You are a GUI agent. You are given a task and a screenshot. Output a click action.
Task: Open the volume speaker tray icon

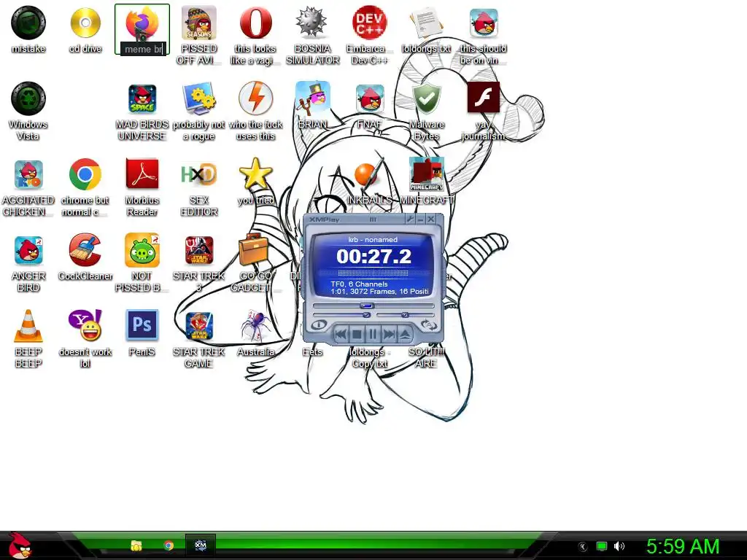click(x=619, y=546)
